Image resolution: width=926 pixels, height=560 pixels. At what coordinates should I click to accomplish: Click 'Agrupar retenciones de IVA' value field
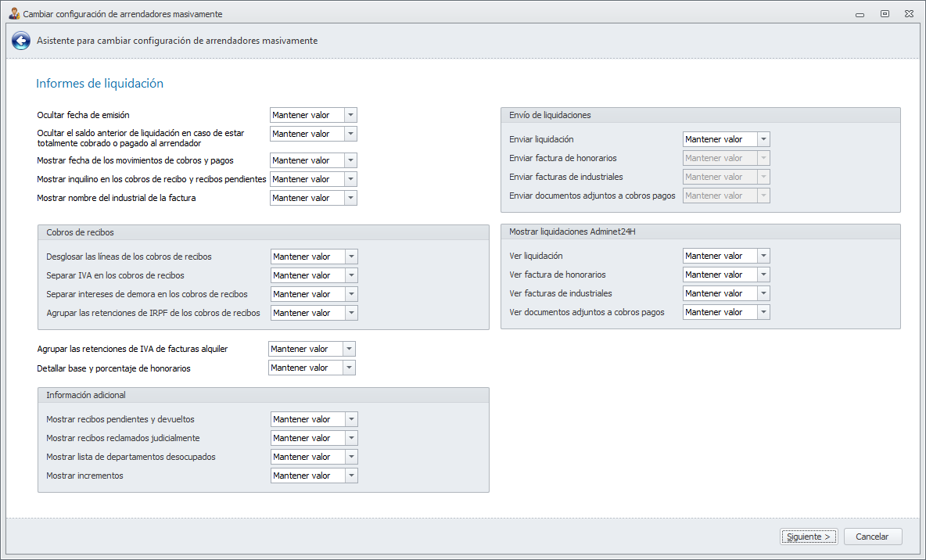(306, 349)
